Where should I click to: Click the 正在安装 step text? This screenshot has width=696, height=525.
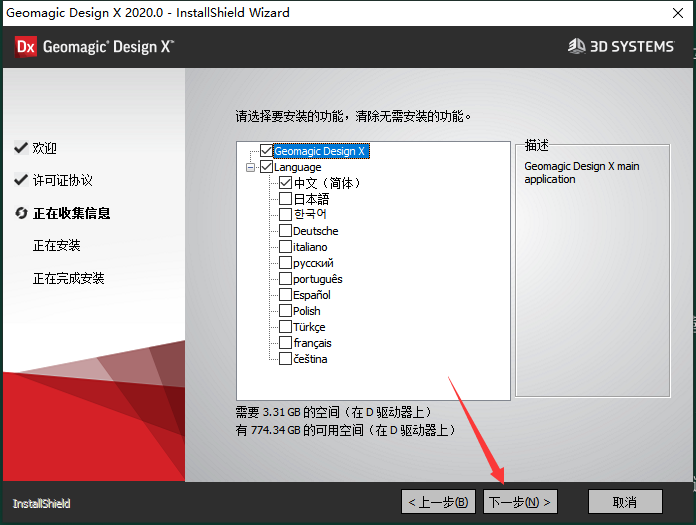click(x=56, y=245)
